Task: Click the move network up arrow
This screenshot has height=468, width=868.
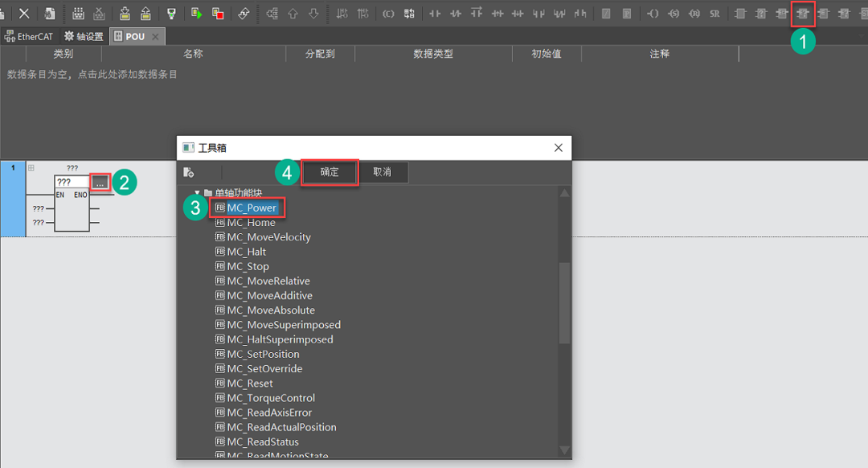Action: [x=293, y=14]
